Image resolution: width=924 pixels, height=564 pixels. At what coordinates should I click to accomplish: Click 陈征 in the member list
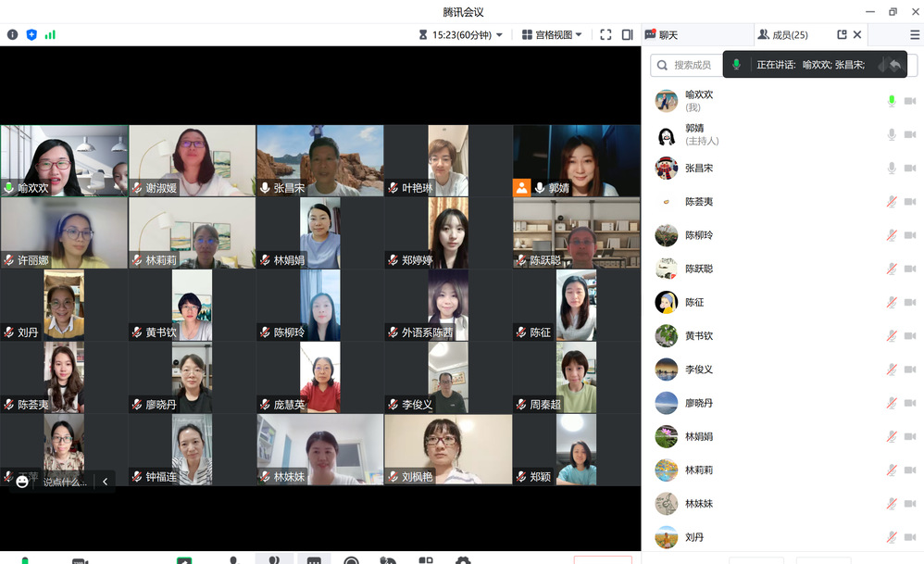pyautogui.click(x=782, y=302)
